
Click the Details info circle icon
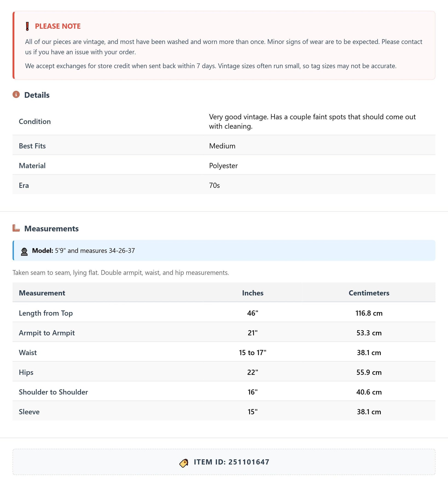16,94
